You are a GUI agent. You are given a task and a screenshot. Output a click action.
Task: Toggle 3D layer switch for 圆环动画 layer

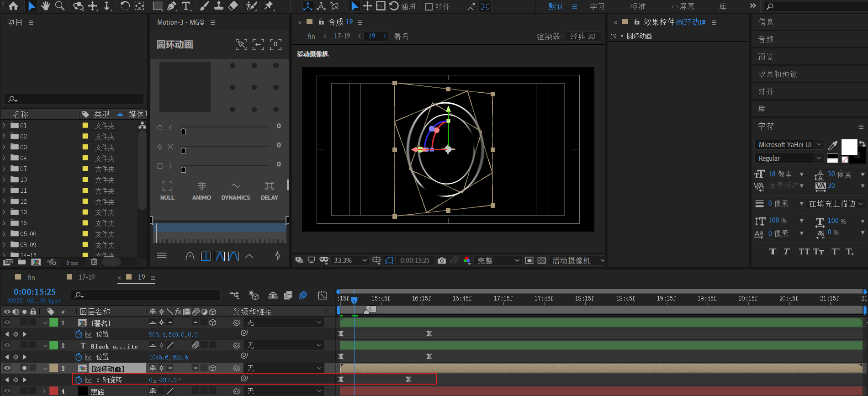click(212, 368)
